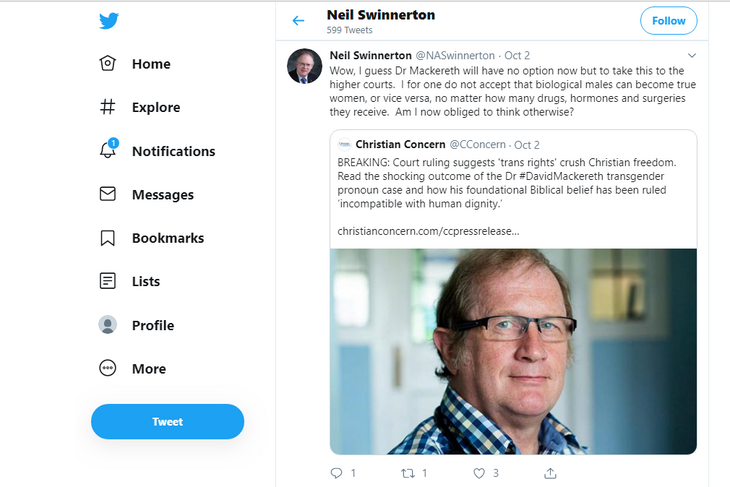Follow Neil Swinnerton
Screen dimensions: 730x487
pos(668,21)
